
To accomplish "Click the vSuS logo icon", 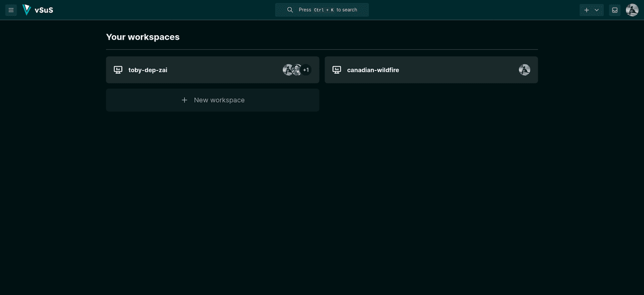I will 27,10.
